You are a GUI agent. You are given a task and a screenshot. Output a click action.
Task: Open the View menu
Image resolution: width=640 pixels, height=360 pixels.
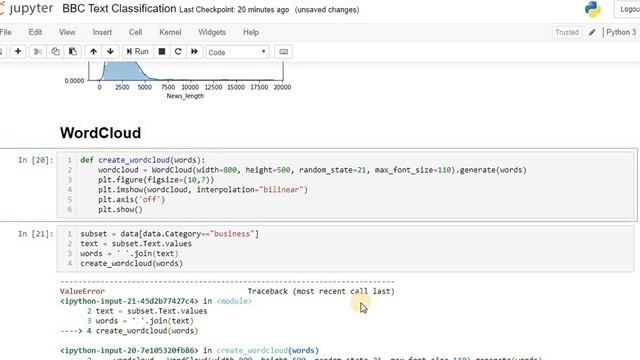tap(67, 32)
